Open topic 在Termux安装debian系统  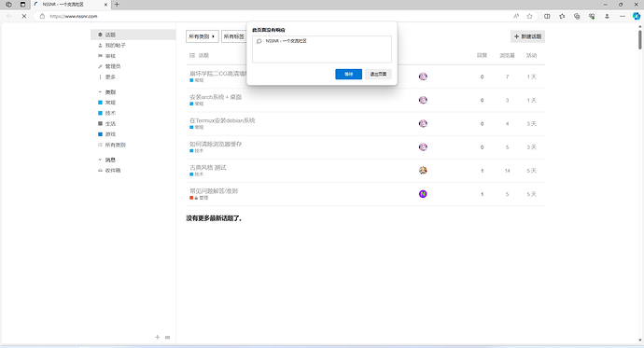pos(222,120)
